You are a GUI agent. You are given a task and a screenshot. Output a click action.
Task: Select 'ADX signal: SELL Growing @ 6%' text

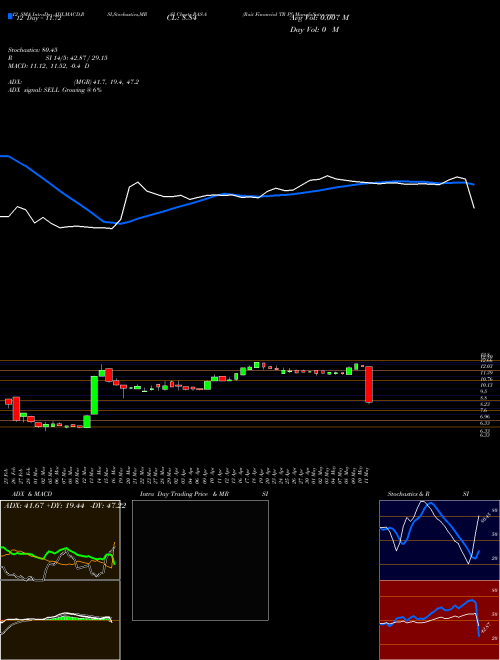point(55,90)
